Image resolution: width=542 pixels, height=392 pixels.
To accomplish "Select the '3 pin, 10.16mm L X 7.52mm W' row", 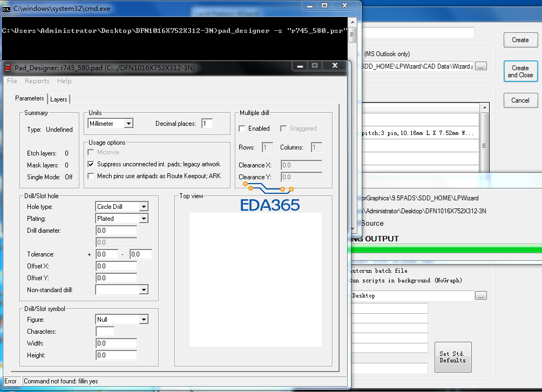I will tap(420, 133).
